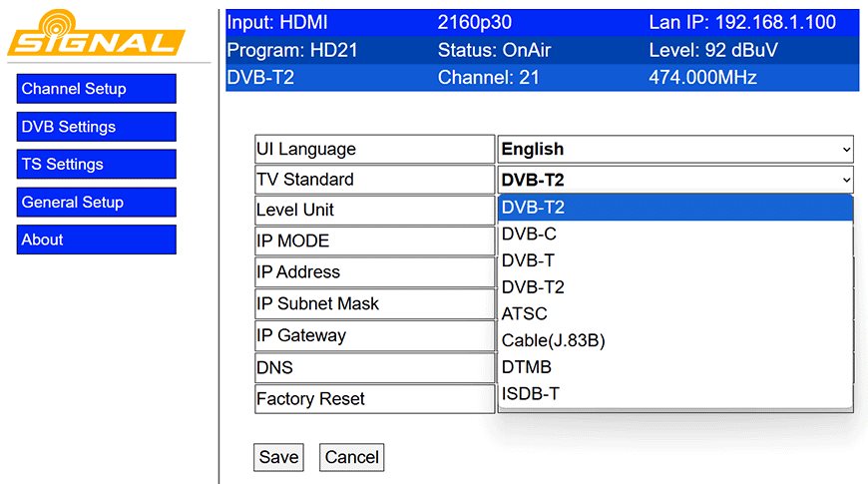Image resolution: width=868 pixels, height=484 pixels.
Task: Choose ATSC as the TV standard
Action: coord(675,313)
